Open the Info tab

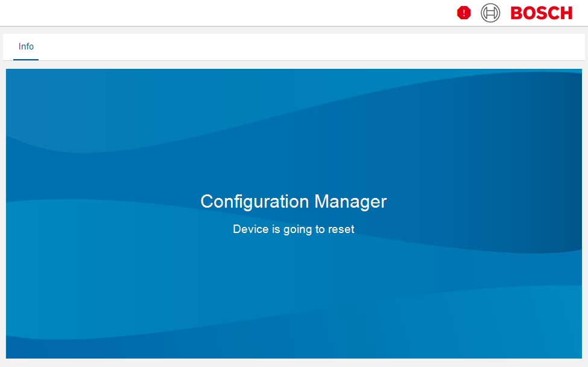[x=26, y=46]
